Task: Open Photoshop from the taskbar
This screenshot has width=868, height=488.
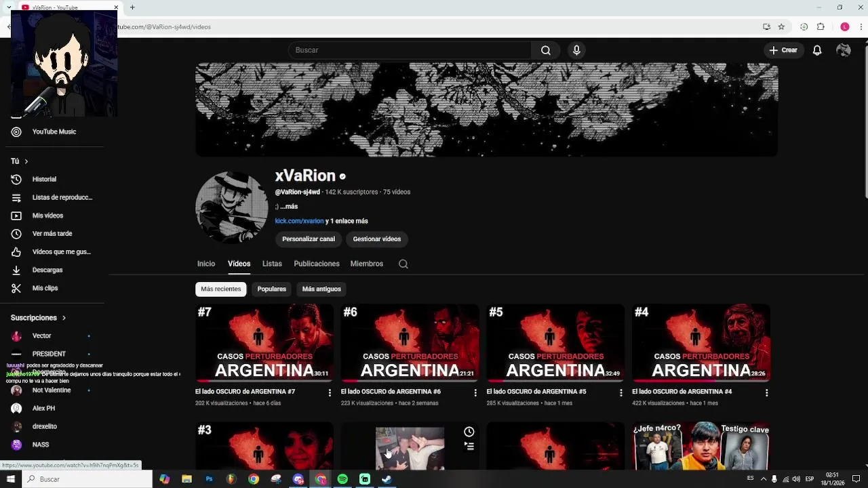Action: coord(209,479)
